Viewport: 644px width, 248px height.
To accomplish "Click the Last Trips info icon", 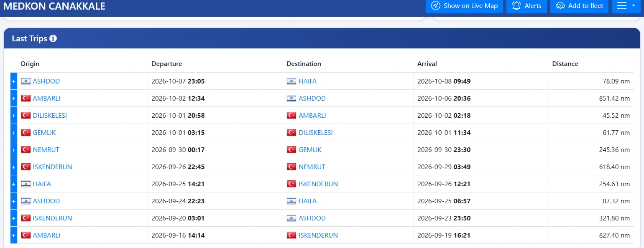I will click(53, 38).
